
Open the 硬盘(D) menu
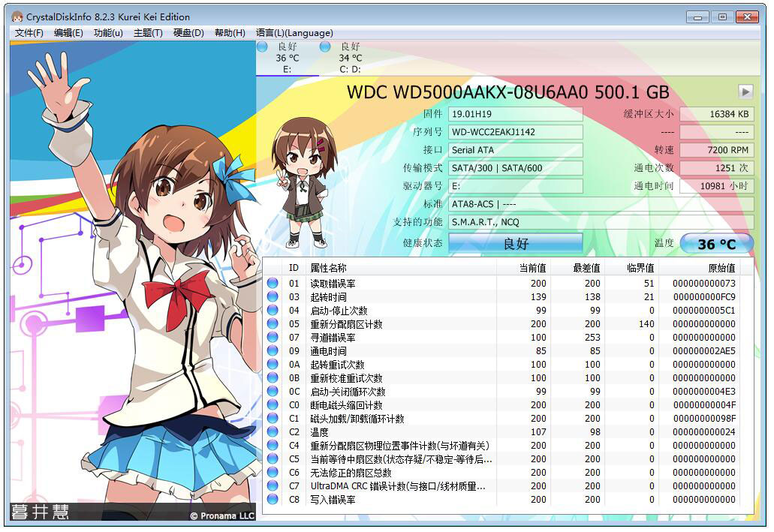point(187,32)
